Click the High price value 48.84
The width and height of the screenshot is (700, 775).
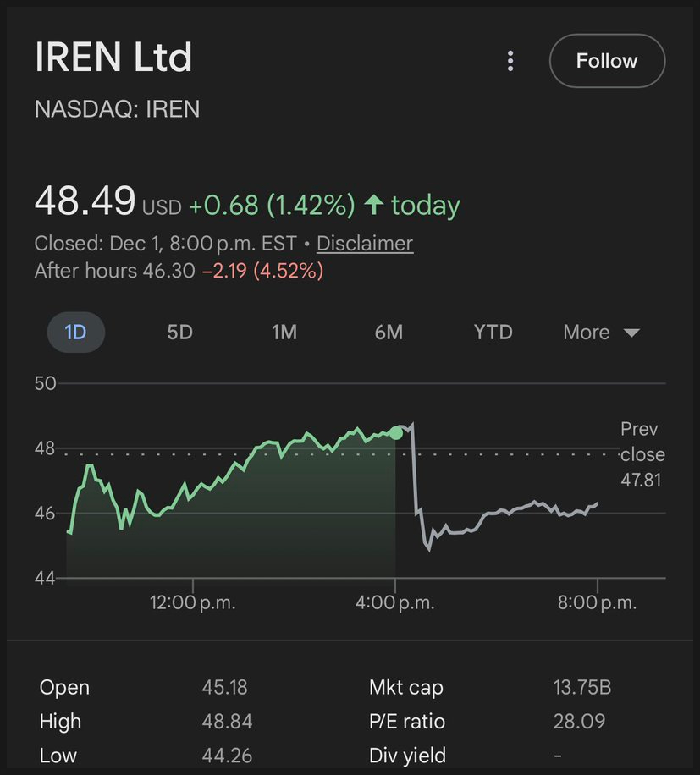227,722
